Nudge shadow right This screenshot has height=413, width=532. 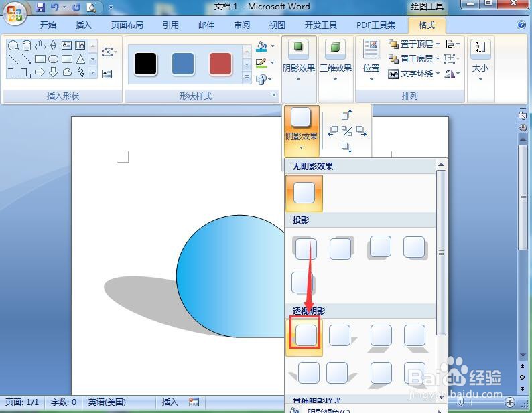point(361,131)
